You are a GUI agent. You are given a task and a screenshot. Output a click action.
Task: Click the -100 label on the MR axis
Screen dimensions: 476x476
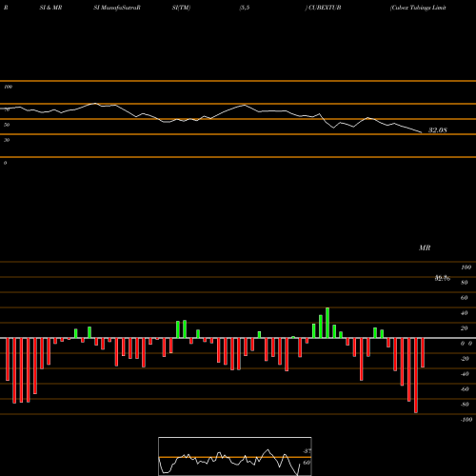466,420
